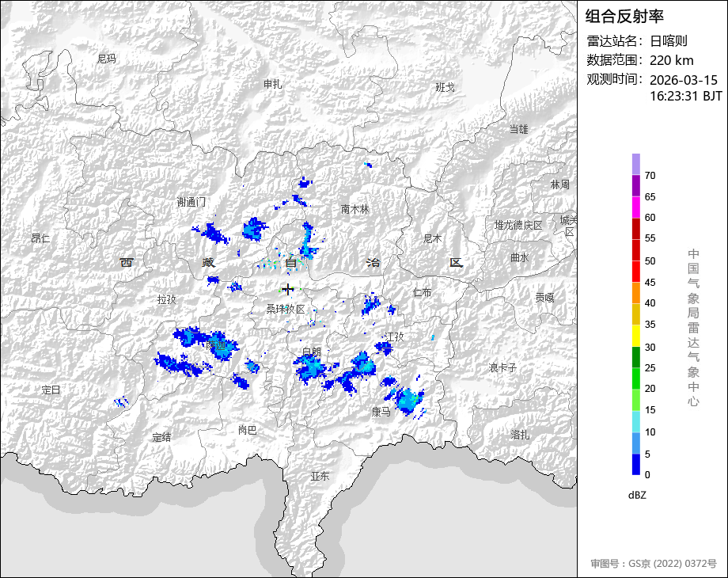The height and width of the screenshot is (578, 728).
Task: Click the light purple top swatch above 70
Action: tap(636, 164)
